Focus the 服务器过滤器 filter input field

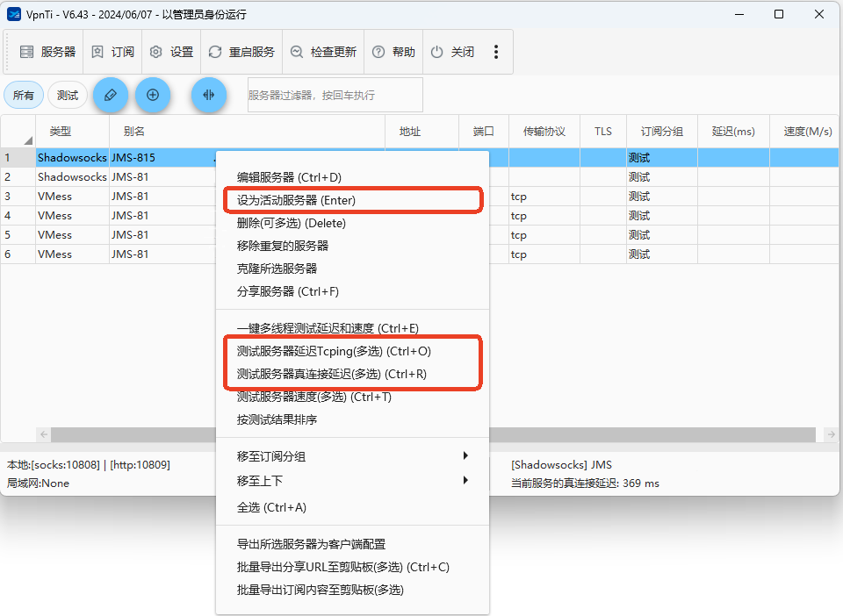point(335,95)
